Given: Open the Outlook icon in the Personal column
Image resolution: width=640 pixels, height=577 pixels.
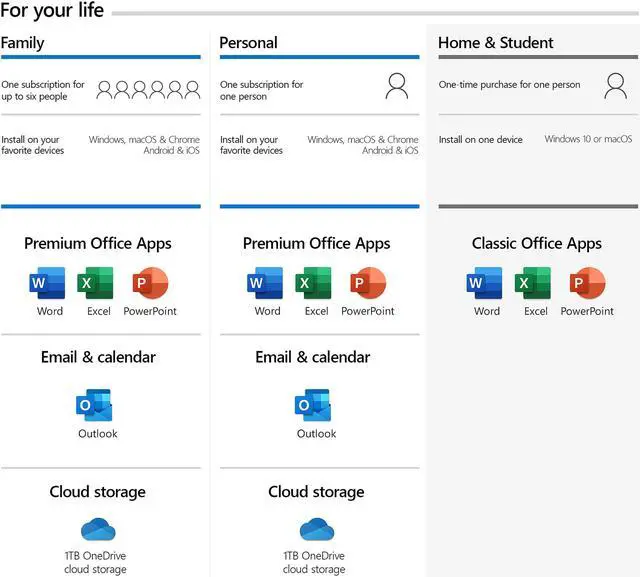Looking at the screenshot, I should 316,406.
